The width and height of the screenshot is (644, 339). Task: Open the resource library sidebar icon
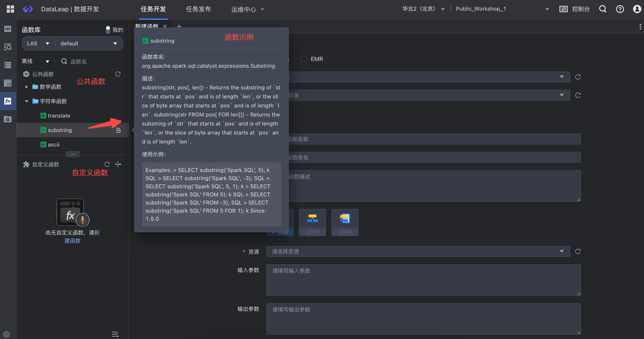(8, 83)
